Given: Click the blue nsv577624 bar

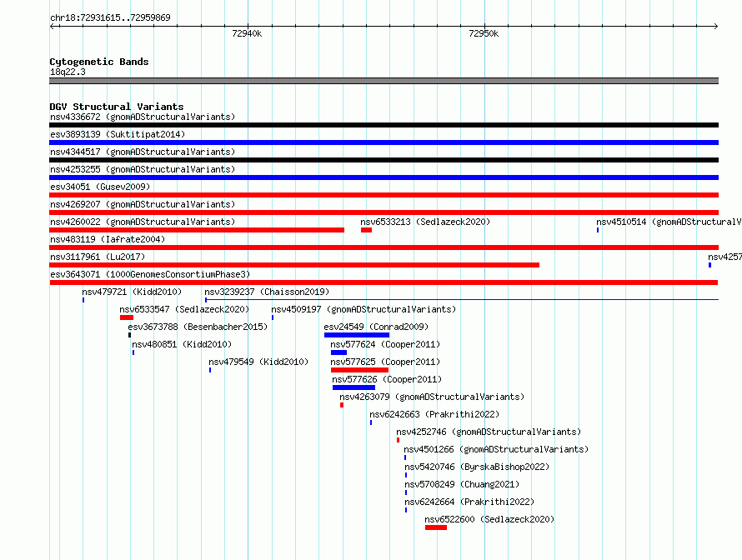Looking at the screenshot, I should point(338,352).
